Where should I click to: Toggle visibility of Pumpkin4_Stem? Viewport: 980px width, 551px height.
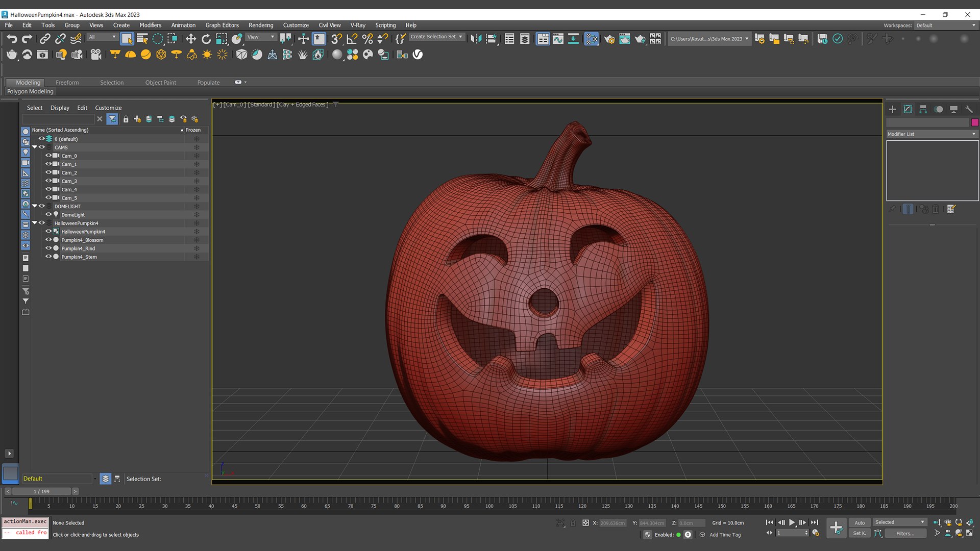(48, 257)
